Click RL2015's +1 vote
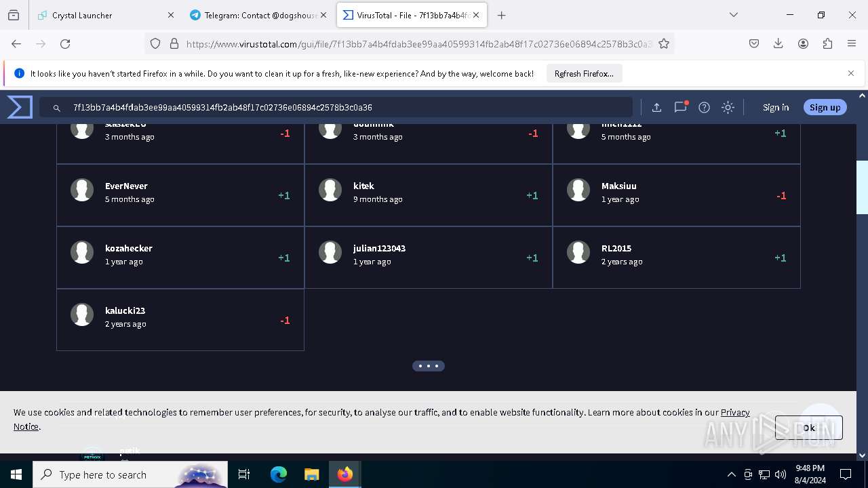This screenshot has height=488, width=868. tap(781, 258)
